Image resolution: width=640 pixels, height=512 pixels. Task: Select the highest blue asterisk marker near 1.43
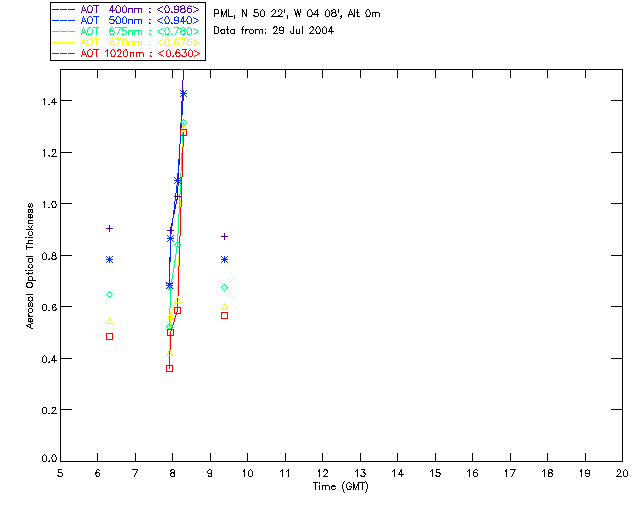pos(183,94)
